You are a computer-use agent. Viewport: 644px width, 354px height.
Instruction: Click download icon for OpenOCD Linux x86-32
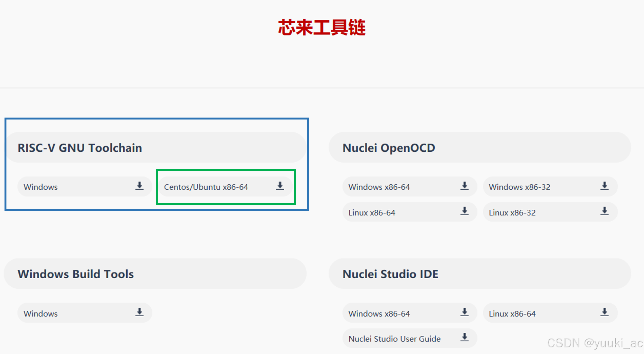click(x=605, y=211)
